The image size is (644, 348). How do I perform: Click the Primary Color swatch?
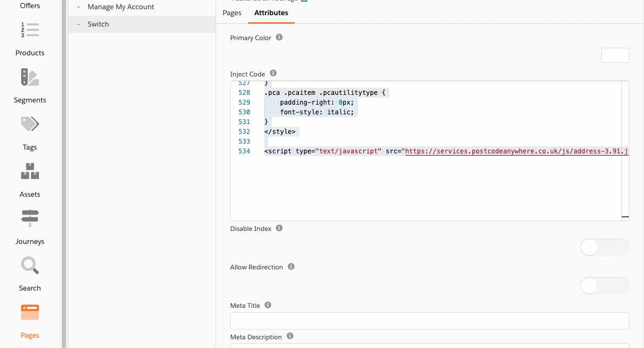point(615,55)
